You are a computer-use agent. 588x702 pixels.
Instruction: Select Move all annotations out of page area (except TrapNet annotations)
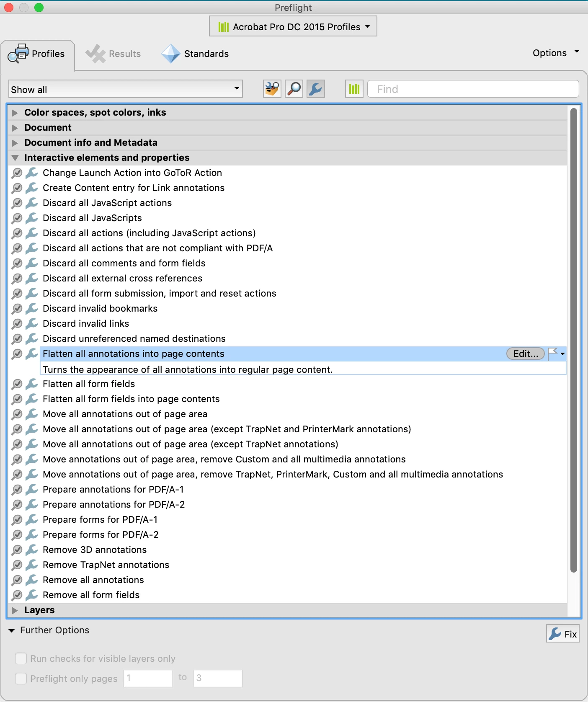pos(191,444)
